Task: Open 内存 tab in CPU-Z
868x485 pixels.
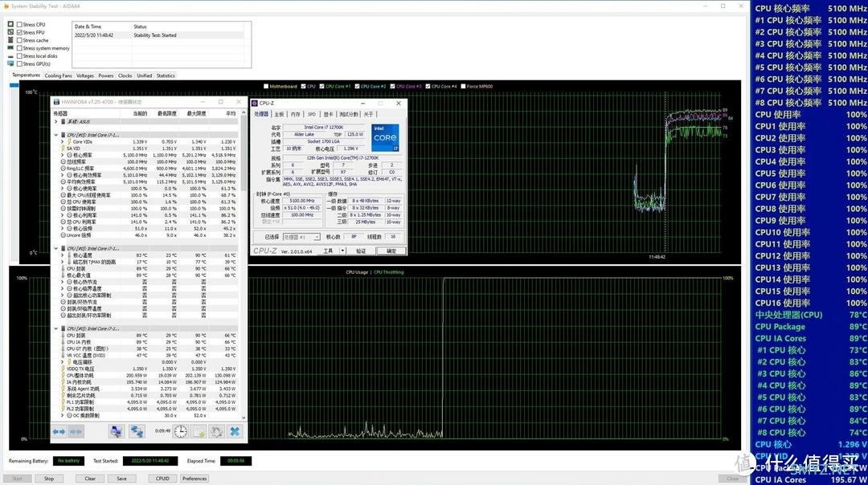Action: click(296, 114)
